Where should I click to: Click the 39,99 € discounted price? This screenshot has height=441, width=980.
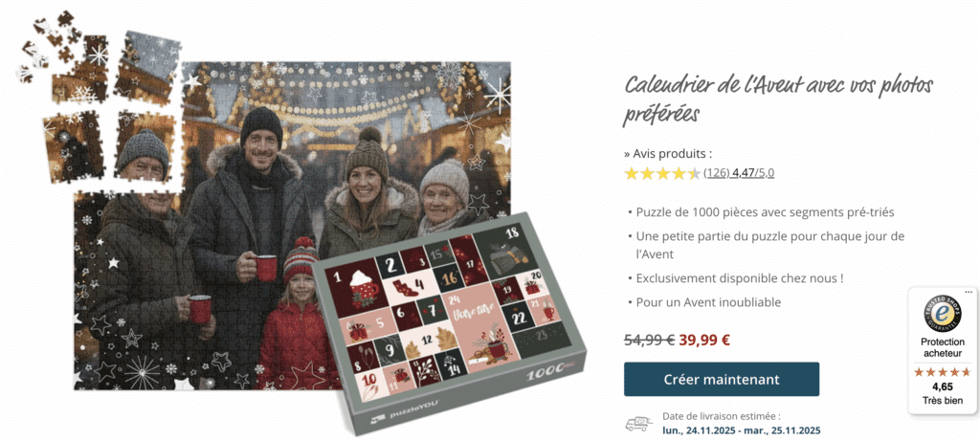click(704, 340)
